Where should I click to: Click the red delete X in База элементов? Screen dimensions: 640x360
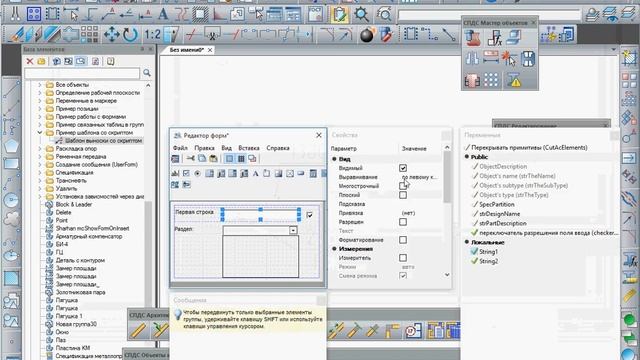click(29, 61)
